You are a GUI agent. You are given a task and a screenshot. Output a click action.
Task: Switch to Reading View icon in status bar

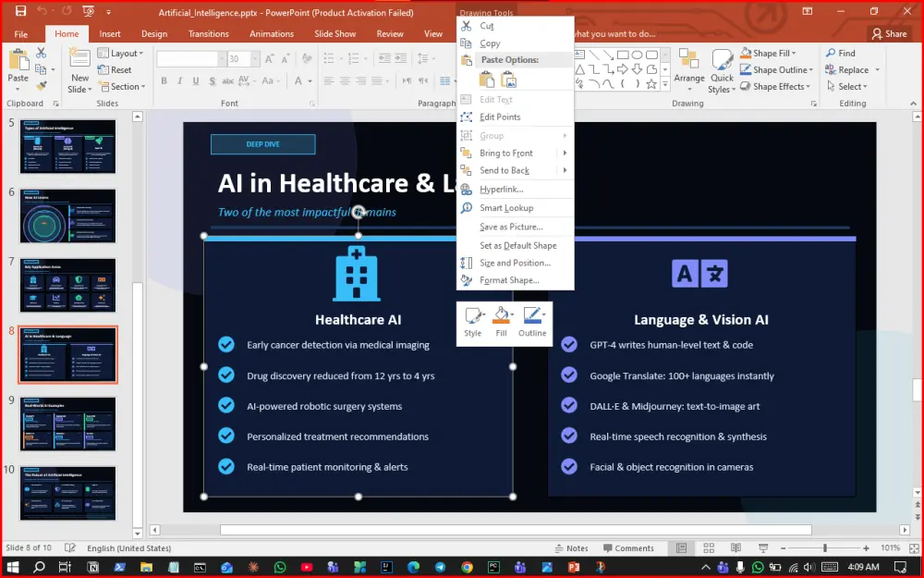[736, 547]
